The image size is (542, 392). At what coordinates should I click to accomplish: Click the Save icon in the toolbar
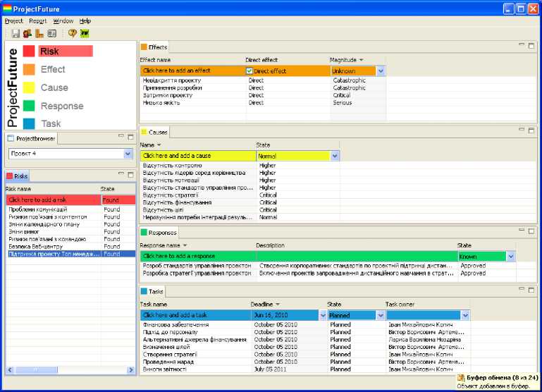coord(16,33)
